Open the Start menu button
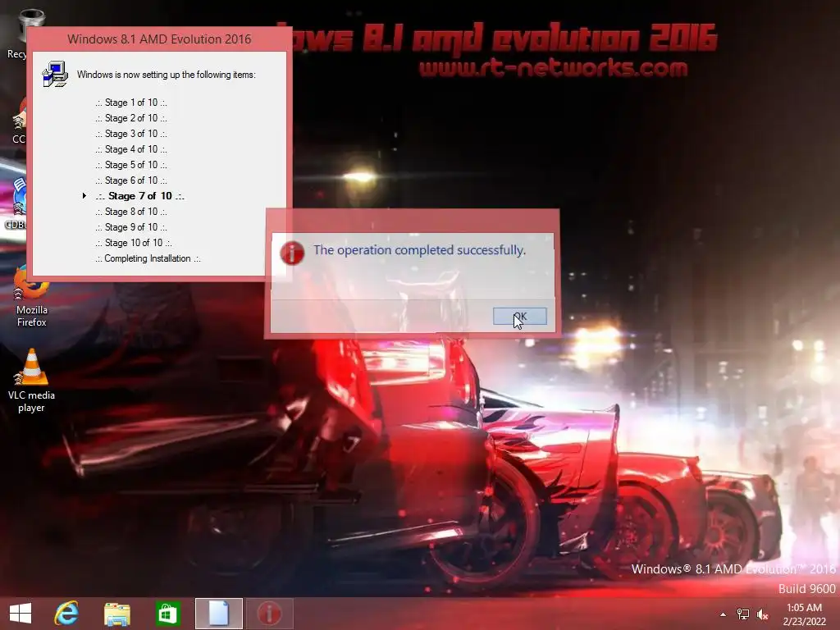This screenshot has height=630, width=840. tap(21, 614)
